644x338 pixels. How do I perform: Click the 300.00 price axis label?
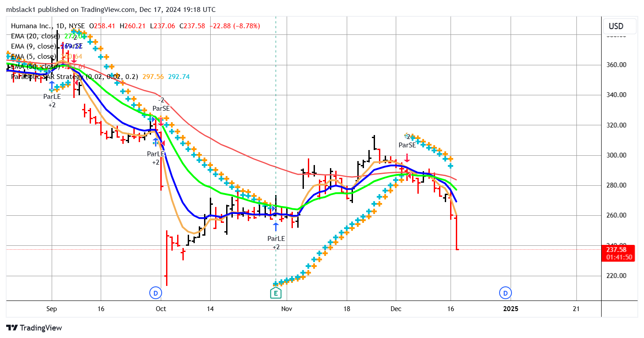pyautogui.click(x=616, y=155)
